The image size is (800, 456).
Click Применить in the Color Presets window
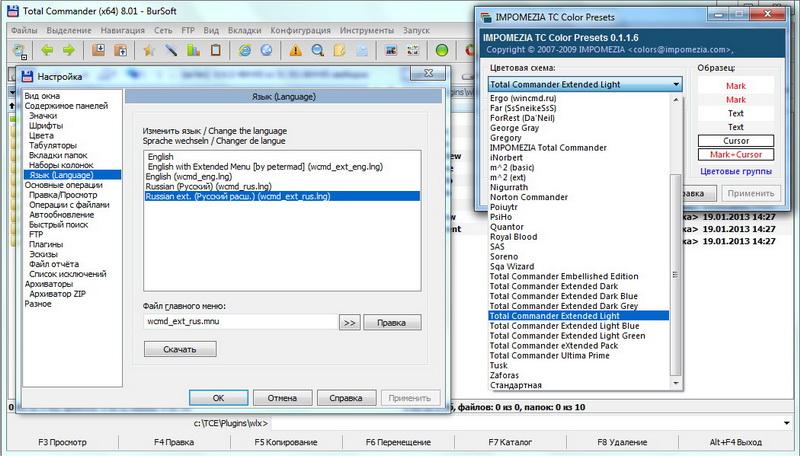coord(751,193)
